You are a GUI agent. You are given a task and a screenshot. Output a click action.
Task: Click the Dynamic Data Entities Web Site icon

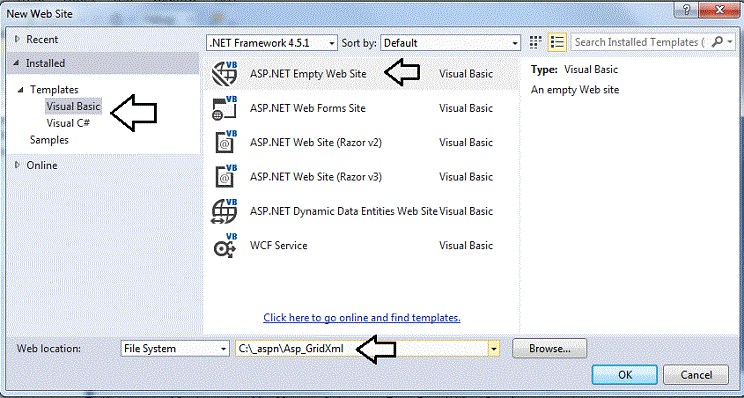click(x=224, y=211)
